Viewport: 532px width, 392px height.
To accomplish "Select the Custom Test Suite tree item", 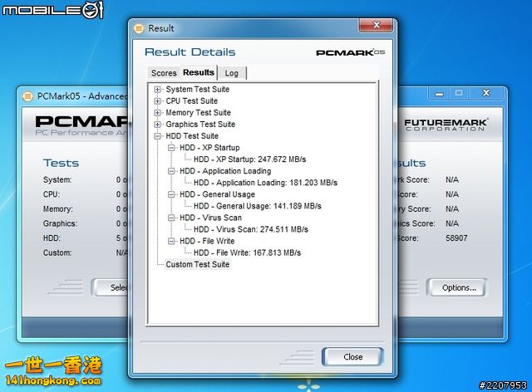I will tap(197, 264).
